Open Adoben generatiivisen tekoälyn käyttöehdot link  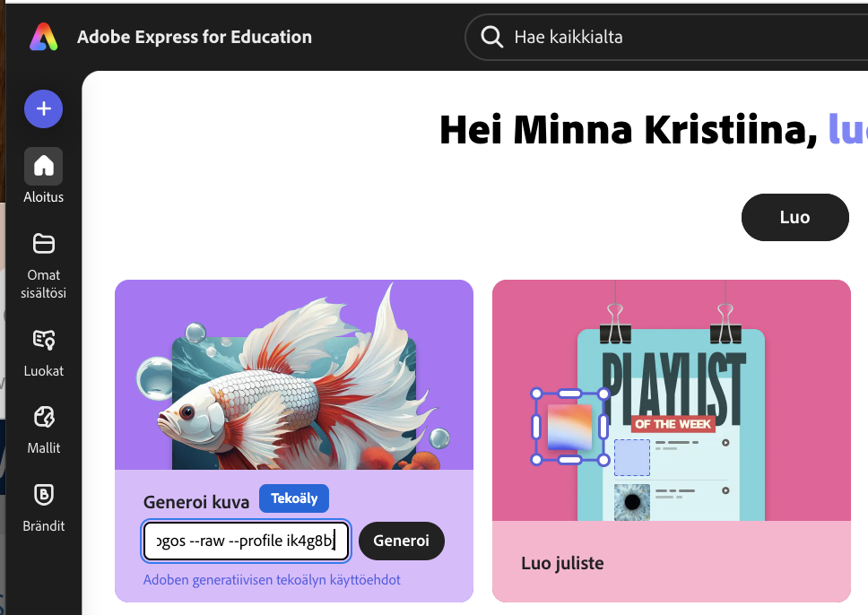272,580
